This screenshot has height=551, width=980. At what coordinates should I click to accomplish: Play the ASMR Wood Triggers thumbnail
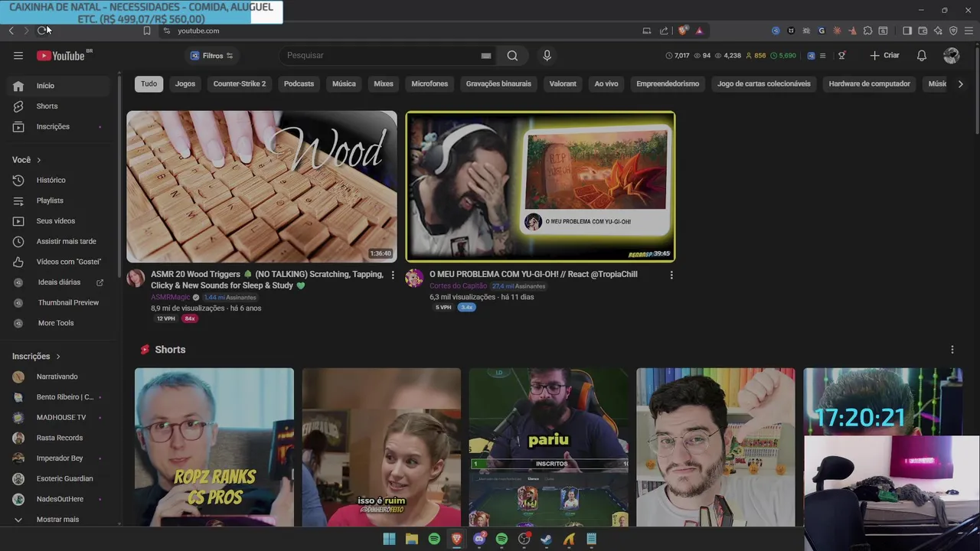pyautogui.click(x=262, y=187)
